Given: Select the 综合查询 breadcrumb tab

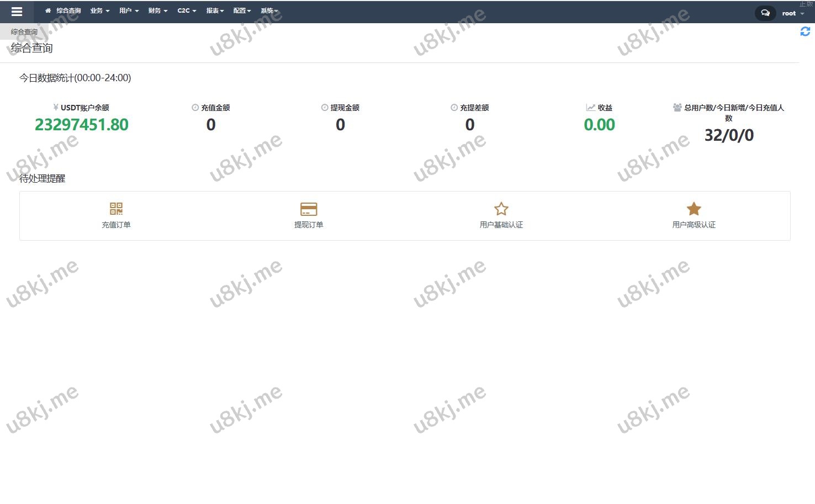Looking at the screenshot, I should pos(24,32).
